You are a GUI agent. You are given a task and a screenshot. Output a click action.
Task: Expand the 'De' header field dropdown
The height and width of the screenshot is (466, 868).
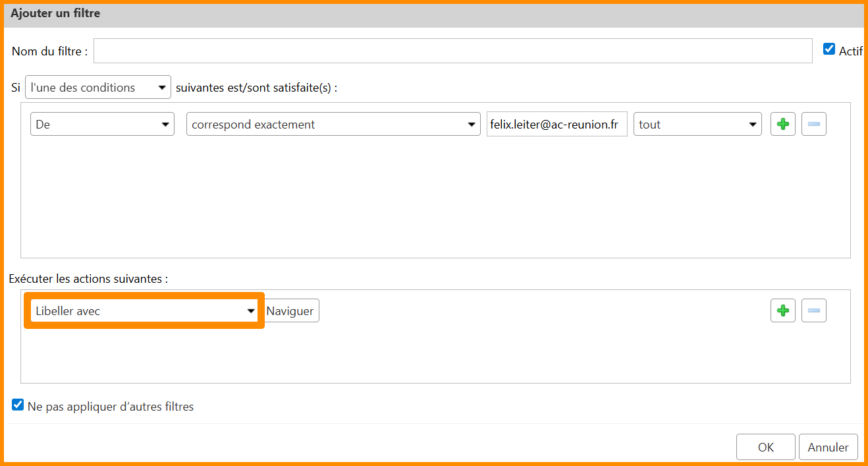[x=102, y=125]
